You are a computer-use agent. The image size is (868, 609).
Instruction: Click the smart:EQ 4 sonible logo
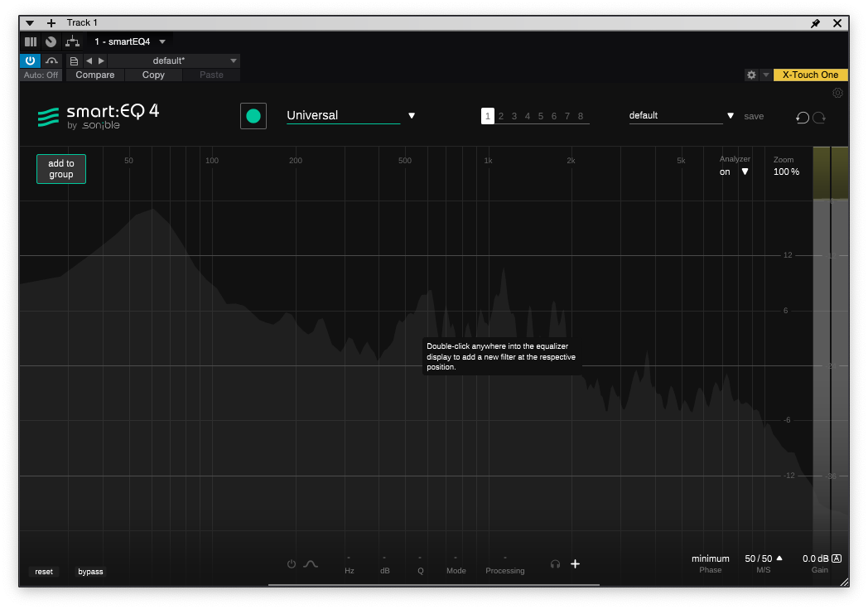[98, 116]
